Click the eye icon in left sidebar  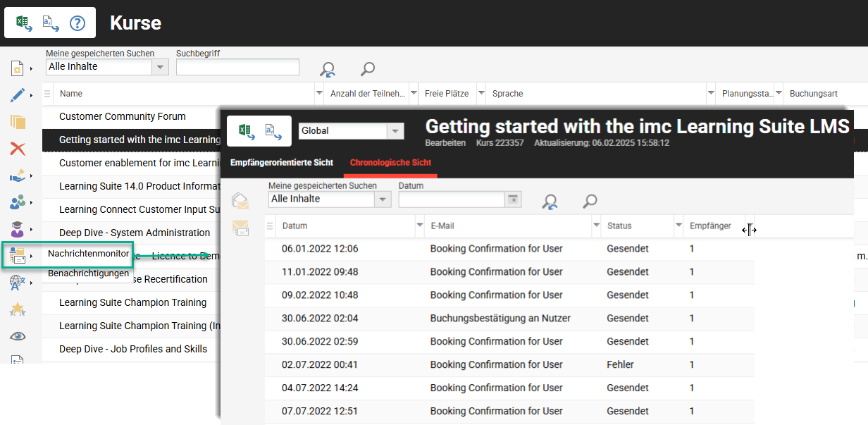tap(18, 336)
